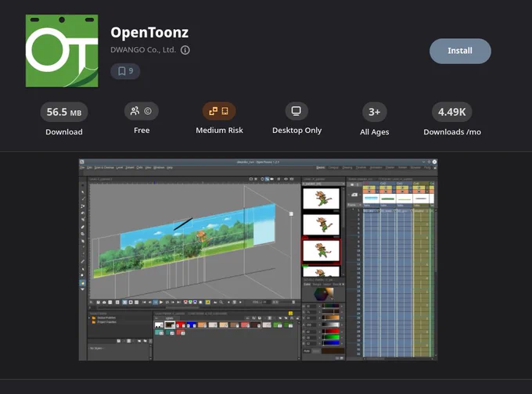Viewport: 532px width, 394px height.
Task: Click the "All Ages" label text
Action: point(375,132)
